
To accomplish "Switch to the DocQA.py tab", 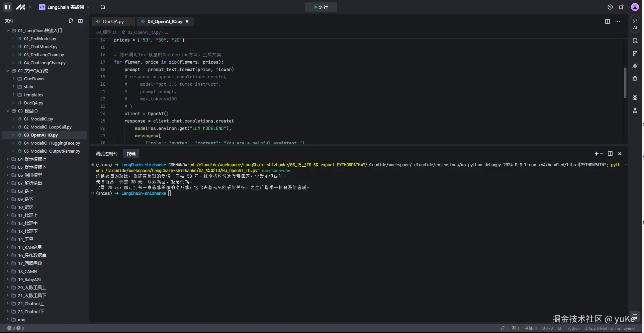I will click(113, 21).
